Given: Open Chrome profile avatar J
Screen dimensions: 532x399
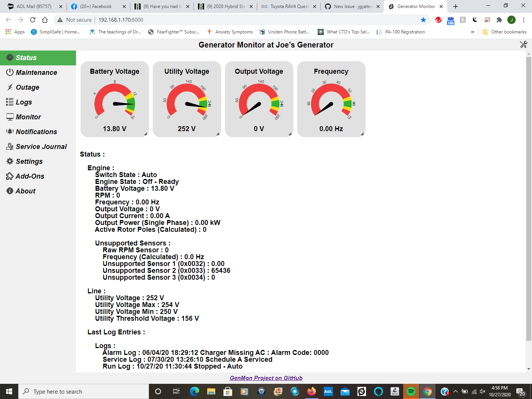Looking at the screenshot, I should (511, 20).
